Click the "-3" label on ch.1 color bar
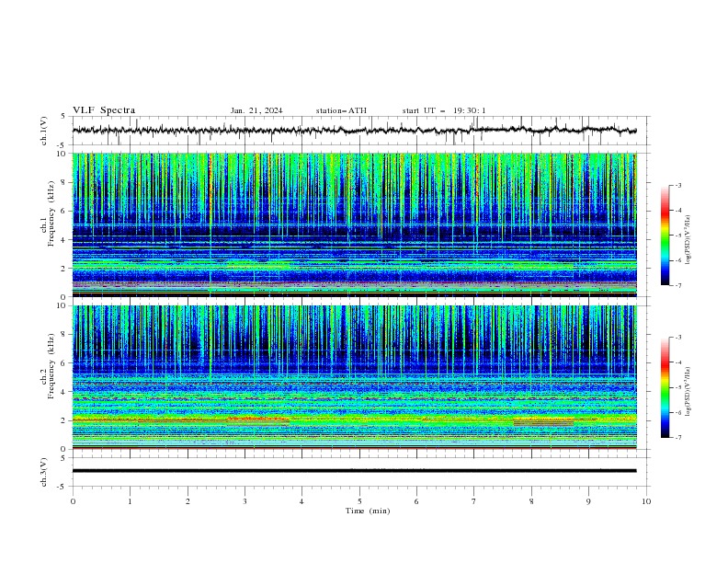The width and height of the screenshot is (728, 563). pyautogui.click(x=677, y=185)
